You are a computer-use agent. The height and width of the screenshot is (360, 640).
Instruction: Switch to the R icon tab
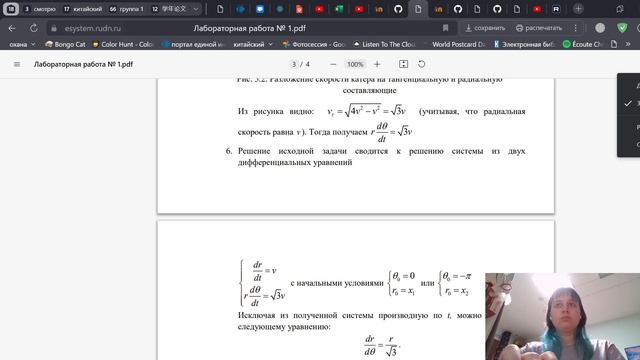coord(556,9)
